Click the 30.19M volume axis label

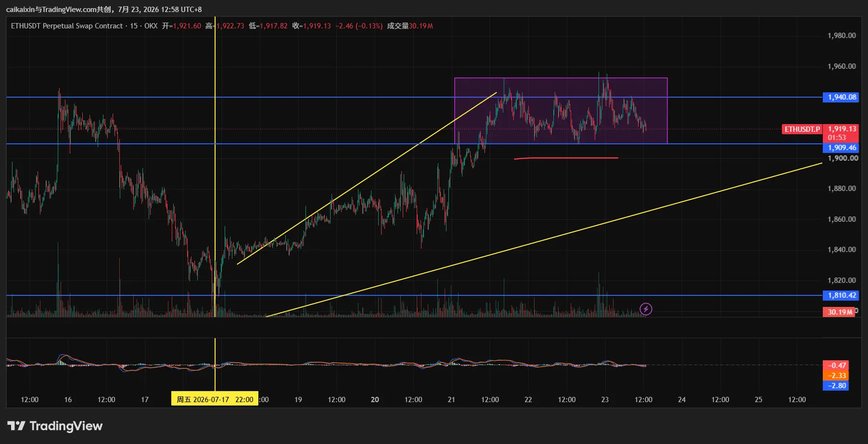pos(840,312)
